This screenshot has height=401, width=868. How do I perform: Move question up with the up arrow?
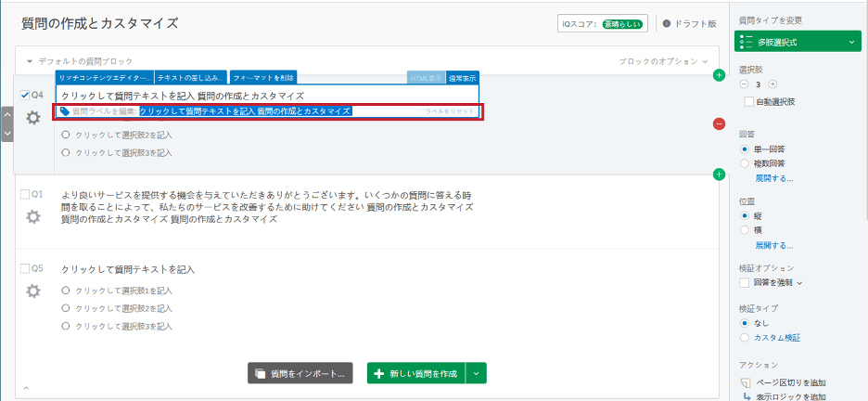7,115
